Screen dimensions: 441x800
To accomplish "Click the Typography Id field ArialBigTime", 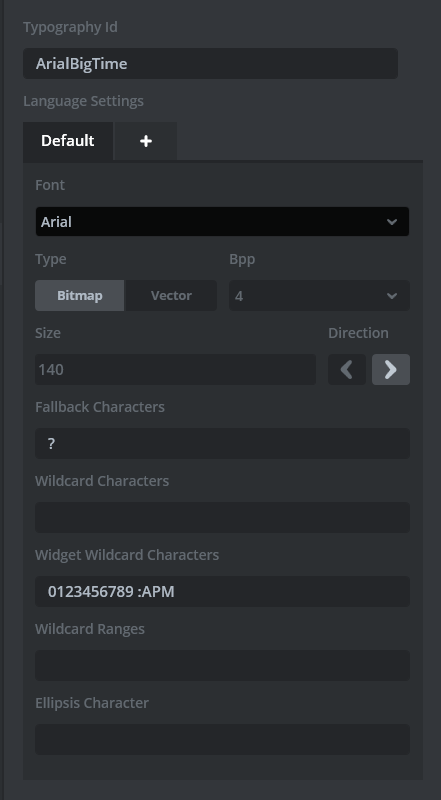I will tap(210, 63).
